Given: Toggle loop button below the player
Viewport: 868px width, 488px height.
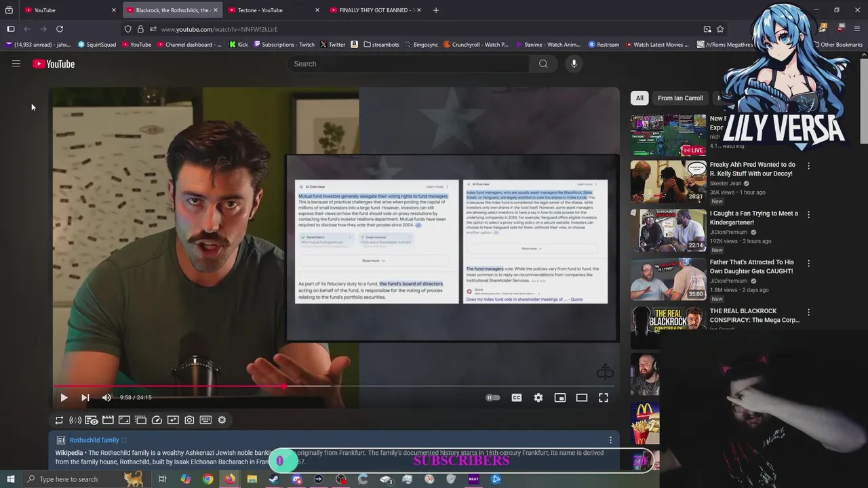Looking at the screenshot, I should 59,420.
